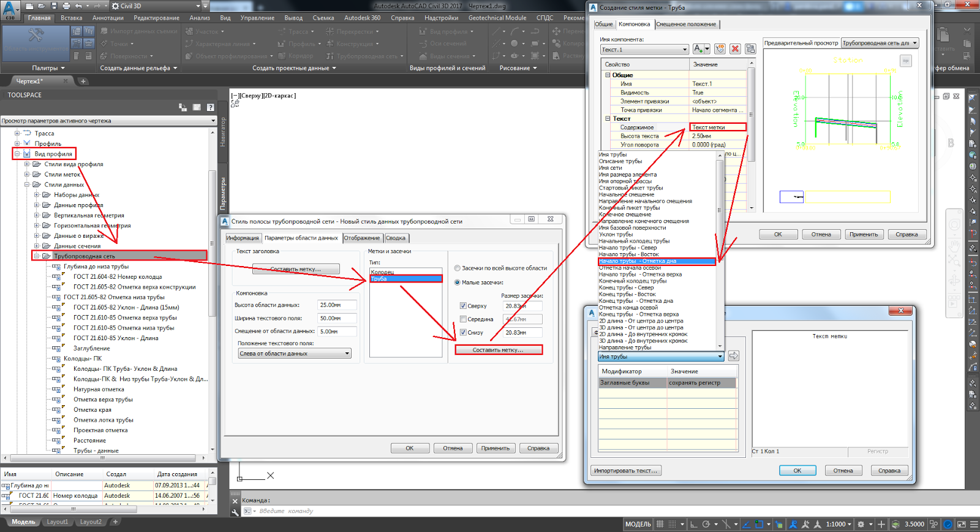Switch to the Layout1 tab
The image size is (980, 532).
point(58,522)
